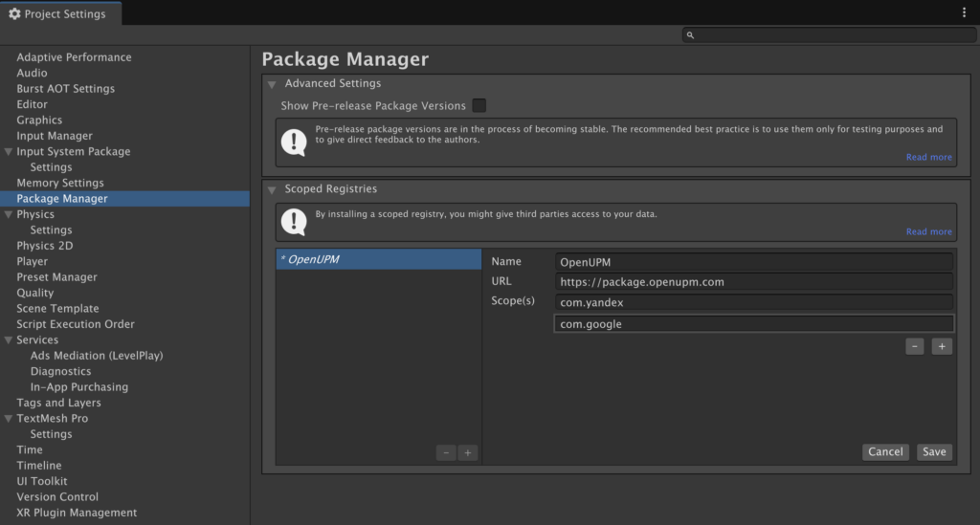Select the Project Settings tab

(60, 13)
